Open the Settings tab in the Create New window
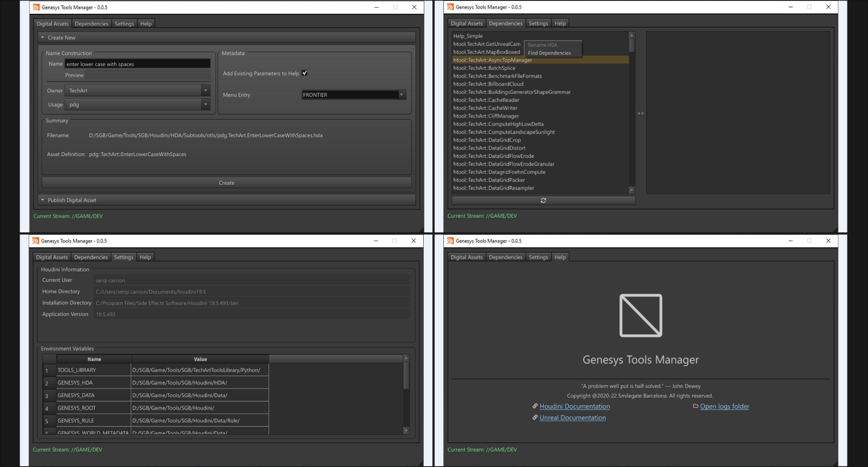868x467 pixels. click(124, 23)
